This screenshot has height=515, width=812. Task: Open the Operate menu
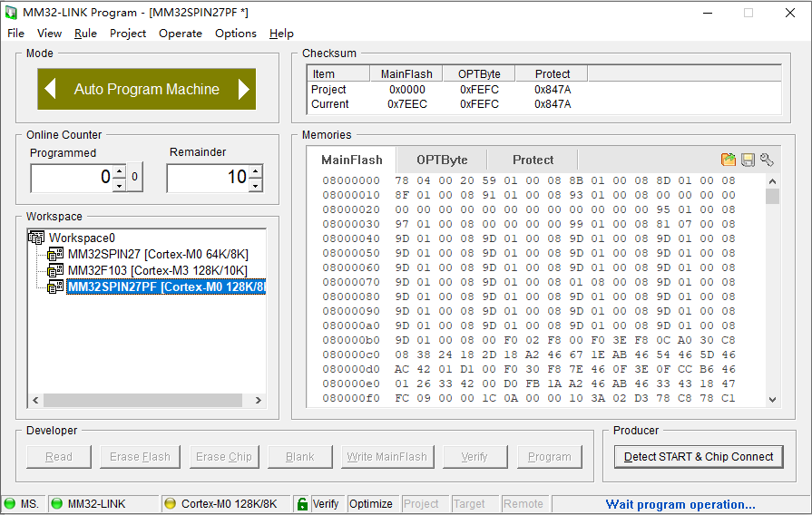[181, 34]
